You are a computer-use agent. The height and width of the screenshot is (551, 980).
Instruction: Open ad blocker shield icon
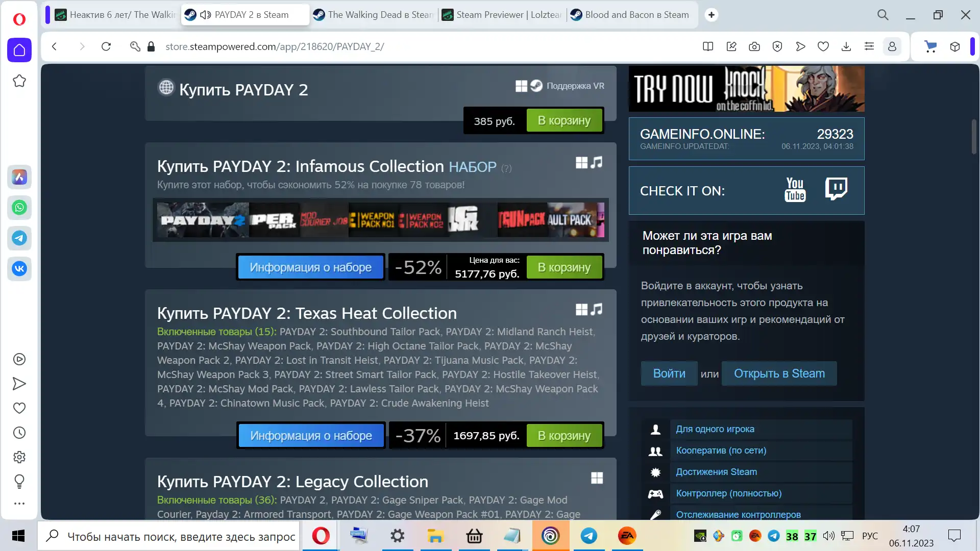[x=777, y=46]
